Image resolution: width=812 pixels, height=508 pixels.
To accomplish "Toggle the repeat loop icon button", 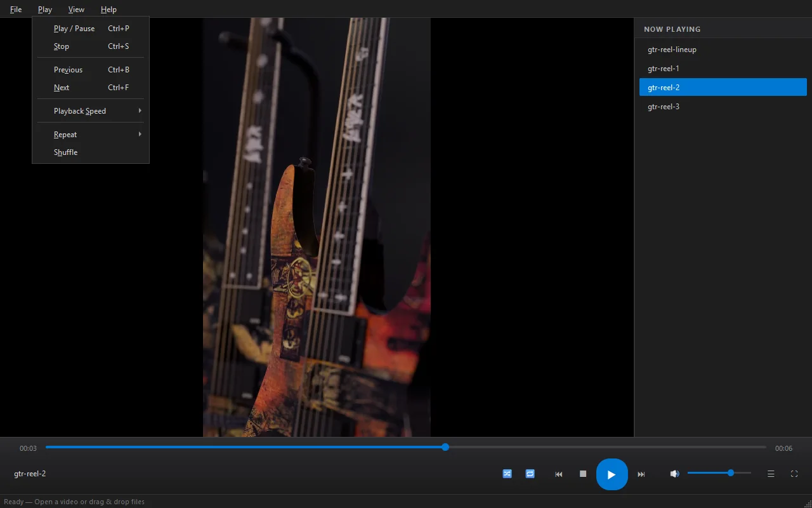I will [530, 474].
